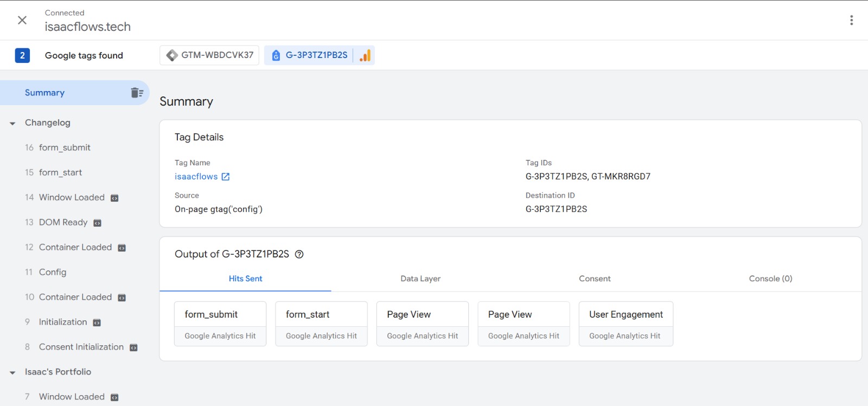Image resolution: width=868 pixels, height=406 pixels.
Task: Click the API icon next to Consent Initialization
Action: (x=133, y=347)
